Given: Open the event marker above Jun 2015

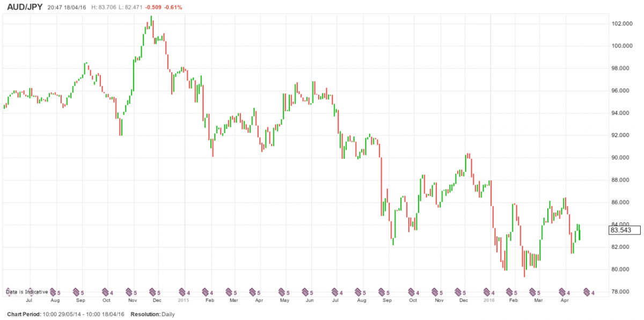Looking at the screenshot, I should (x=306, y=292).
